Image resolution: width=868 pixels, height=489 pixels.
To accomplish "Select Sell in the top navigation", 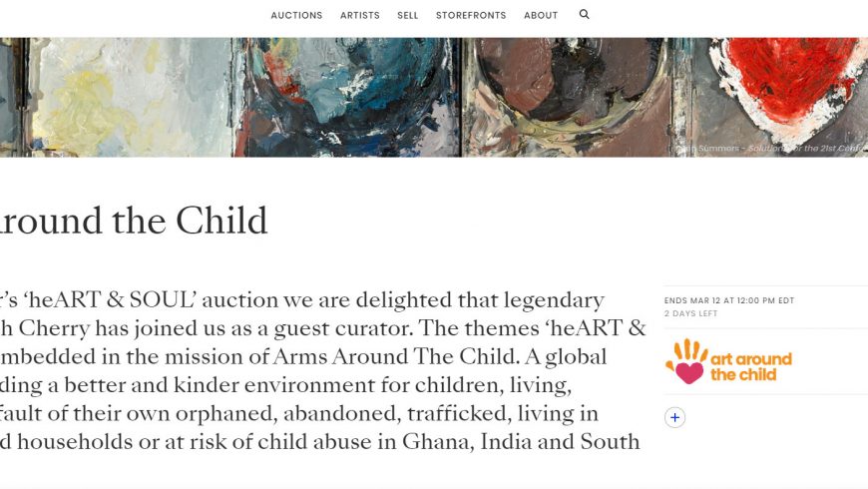I will point(407,16).
